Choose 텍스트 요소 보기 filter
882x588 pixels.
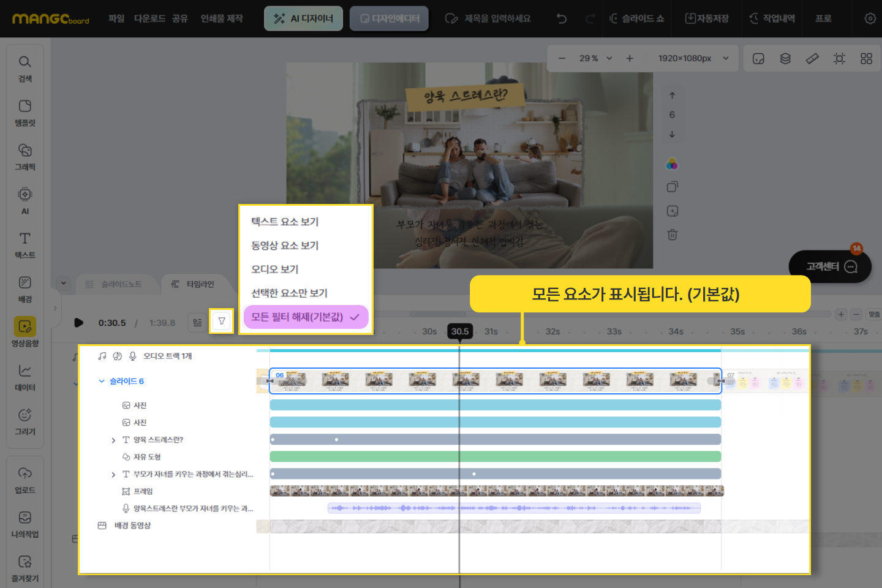pos(285,222)
